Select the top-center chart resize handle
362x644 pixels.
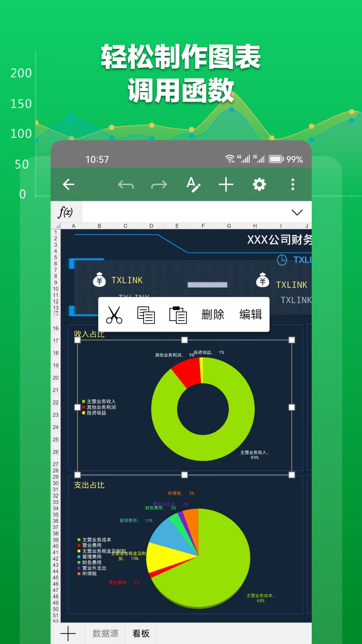point(185,340)
